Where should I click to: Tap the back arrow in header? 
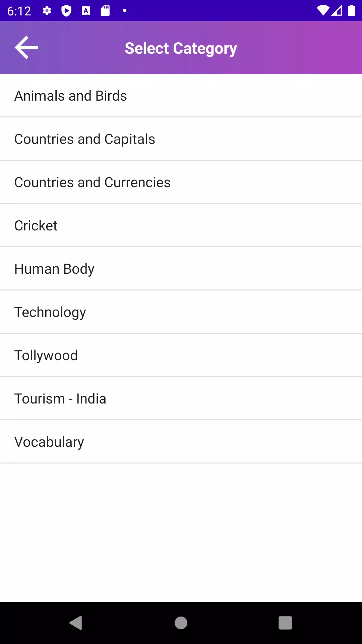(x=26, y=48)
